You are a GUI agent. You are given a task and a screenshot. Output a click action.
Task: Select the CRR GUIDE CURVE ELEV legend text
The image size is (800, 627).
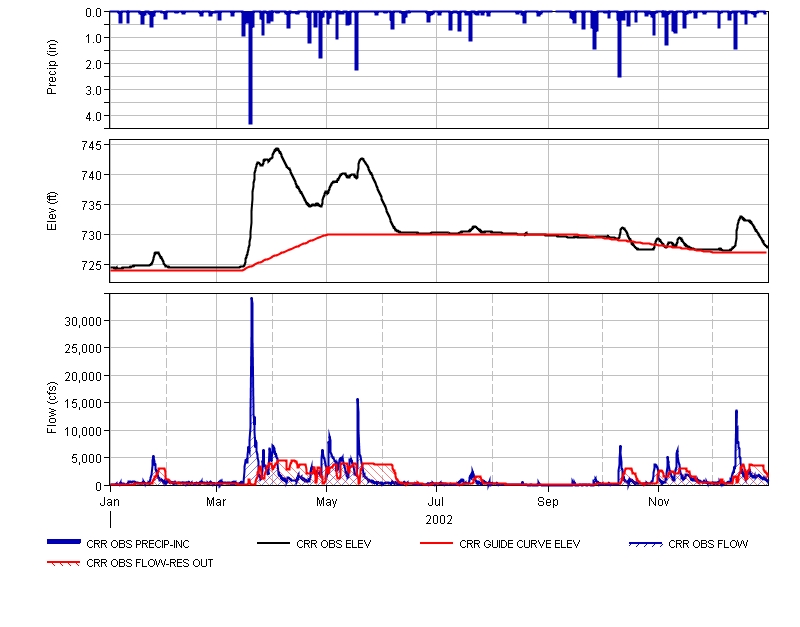(519, 545)
